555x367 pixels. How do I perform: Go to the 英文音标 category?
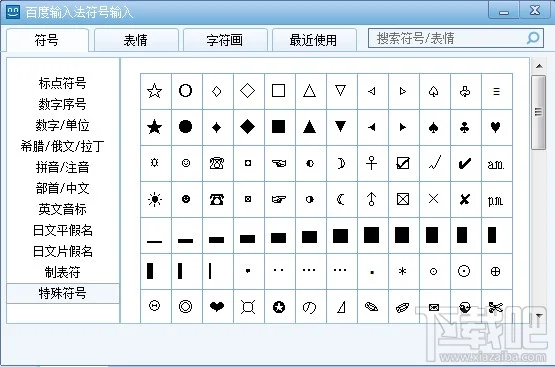[63, 209]
